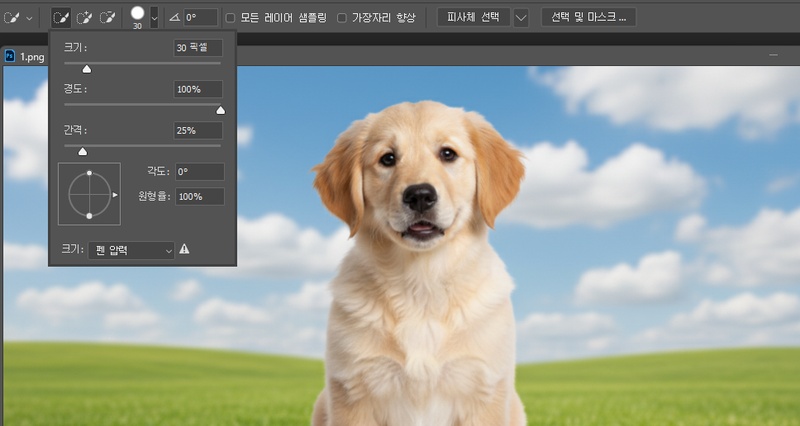Expand the arrow next to 피사체 선택
Image resolution: width=800 pixels, height=426 pixels.
(520, 18)
